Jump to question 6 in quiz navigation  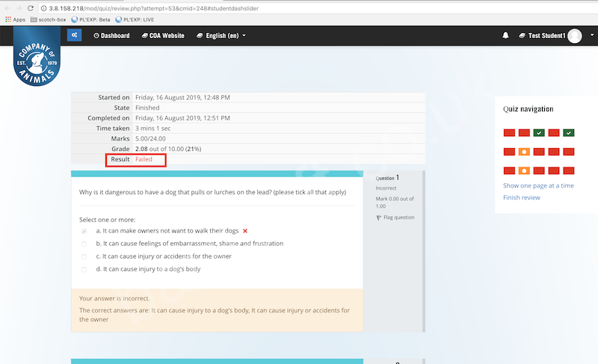pyautogui.click(x=509, y=152)
